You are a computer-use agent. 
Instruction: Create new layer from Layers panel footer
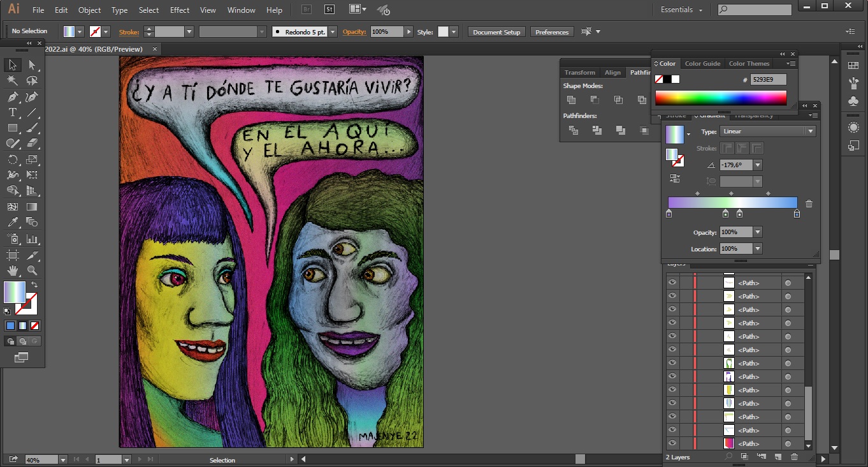[778, 457]
